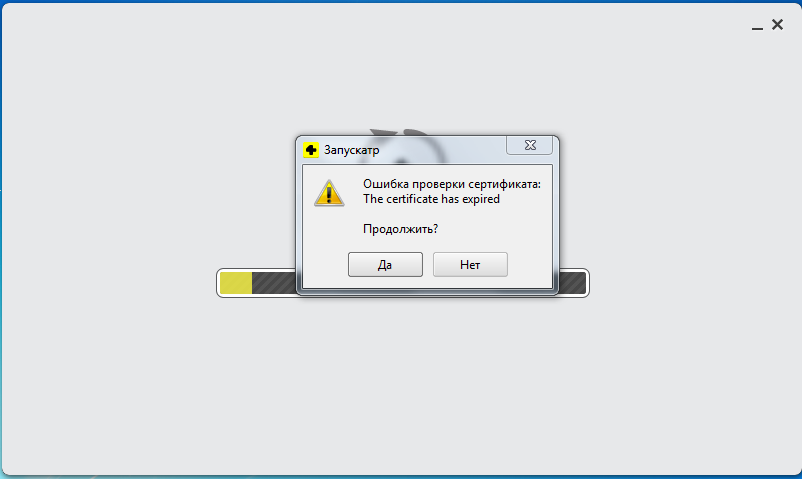Click the yellow warning triangle icon

[329, 193]
